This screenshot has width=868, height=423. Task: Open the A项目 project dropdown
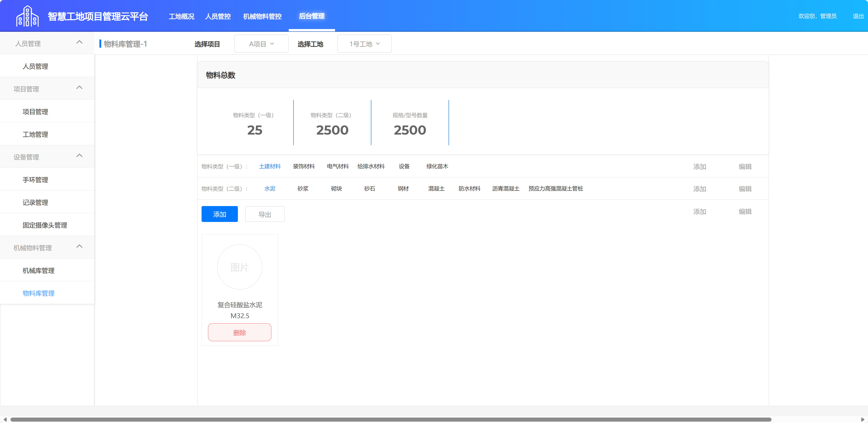point(261,44)
